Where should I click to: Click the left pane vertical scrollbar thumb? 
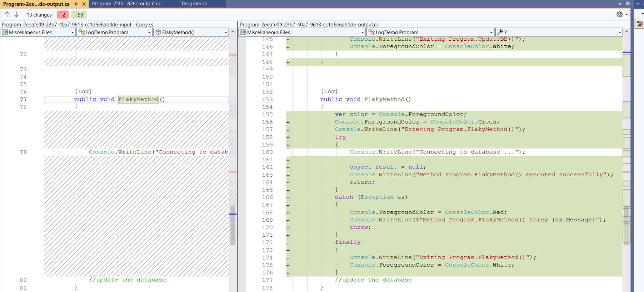coord(233,225)
